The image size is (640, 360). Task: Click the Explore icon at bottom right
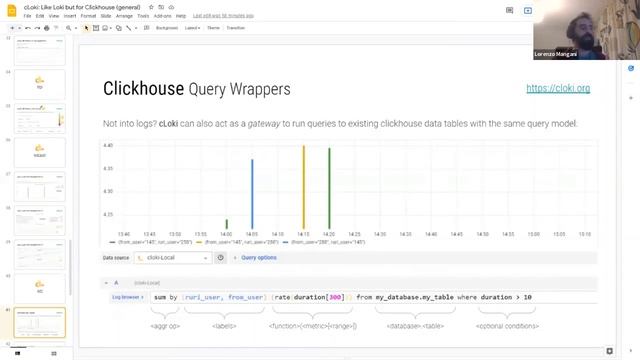(x=609, y=351)
